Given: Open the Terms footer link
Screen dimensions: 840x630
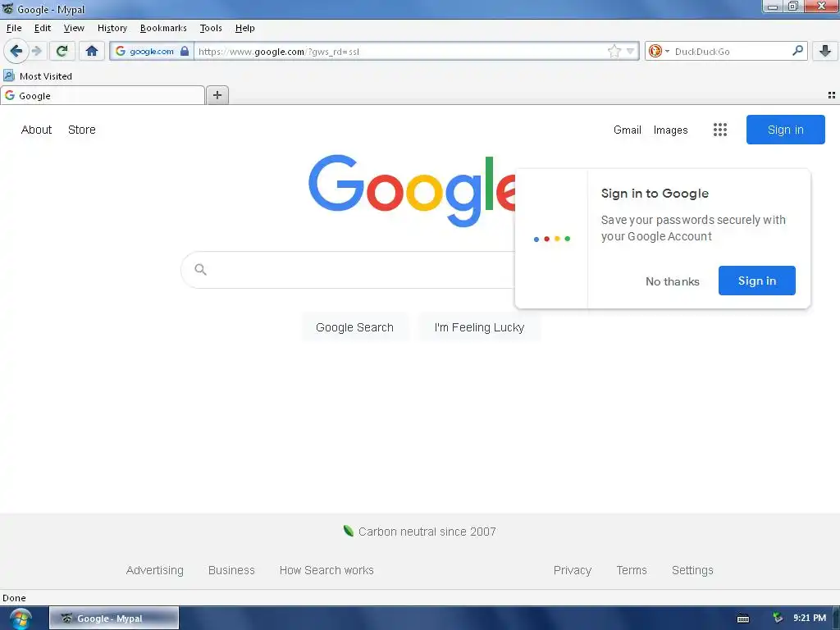Looking at the screenshot, I should pyautogui.click(x=632, y=570).
